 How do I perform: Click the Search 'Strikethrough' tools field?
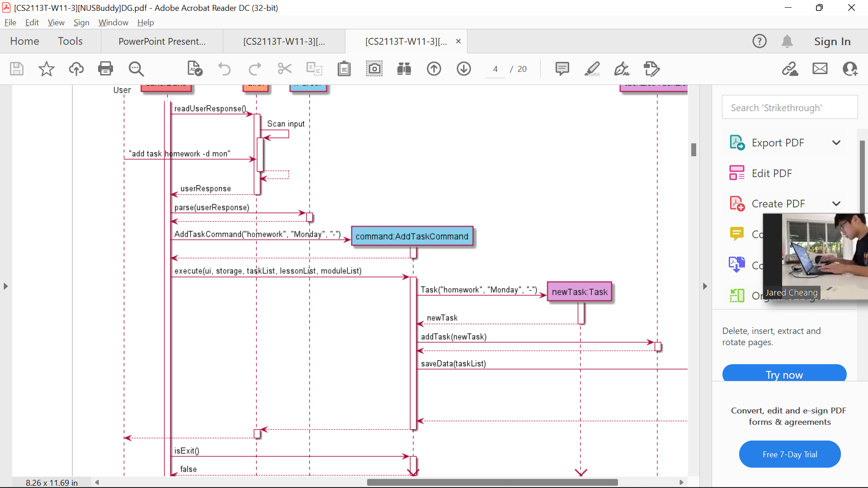point(789,108)
